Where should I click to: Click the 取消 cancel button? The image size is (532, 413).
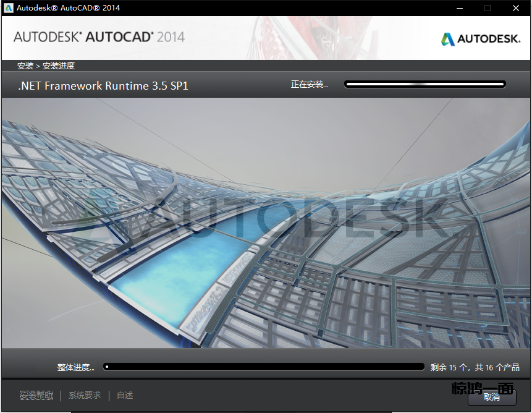click(492, 397)
